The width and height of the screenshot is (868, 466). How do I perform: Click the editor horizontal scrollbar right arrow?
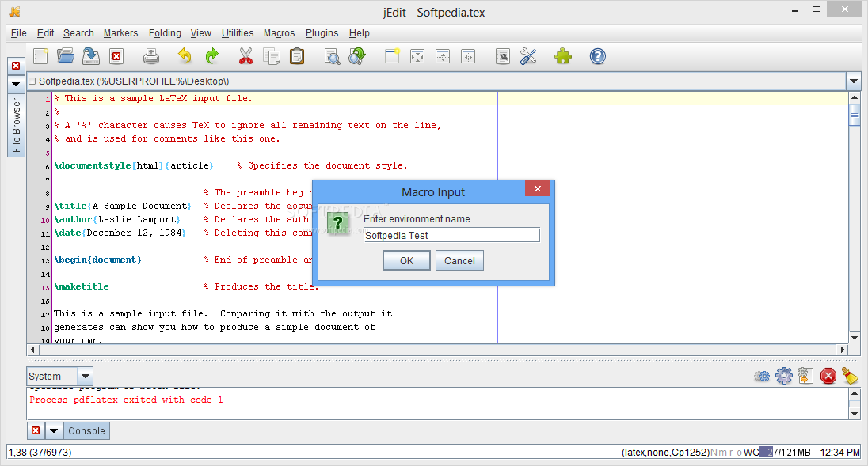tap(842, 350)
